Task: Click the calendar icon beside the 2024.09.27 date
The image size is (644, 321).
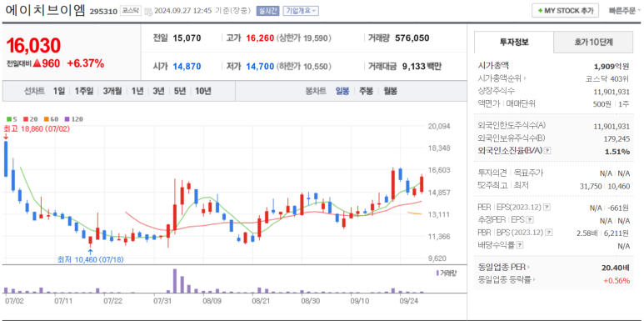Action: tap(148, 11)
